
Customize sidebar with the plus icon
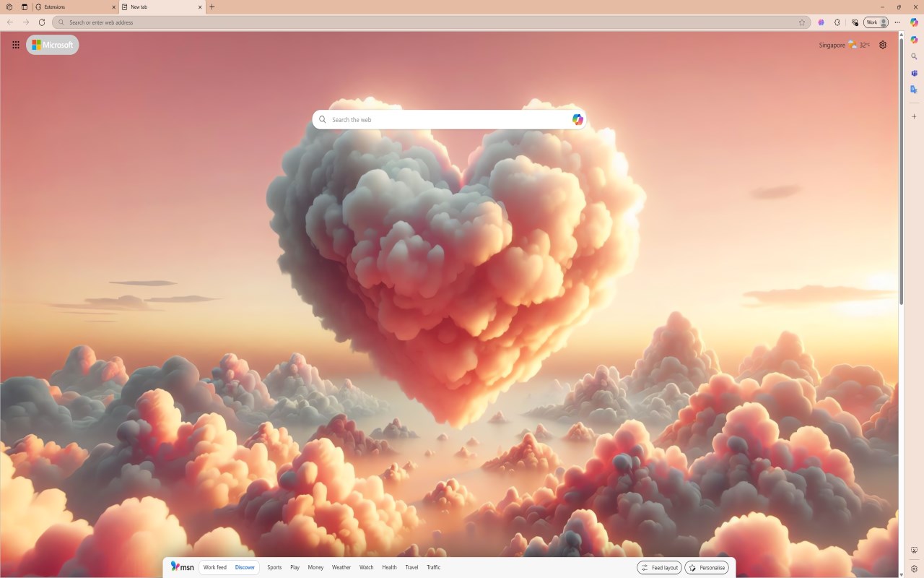click(x=914, y=116)
